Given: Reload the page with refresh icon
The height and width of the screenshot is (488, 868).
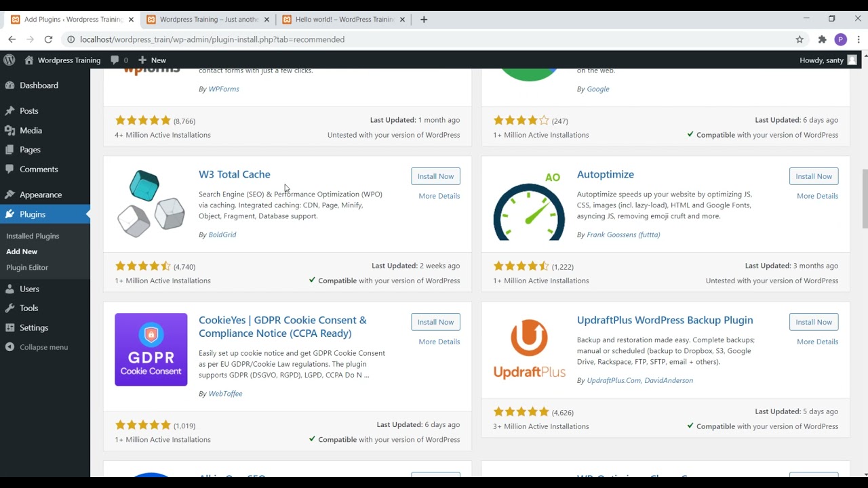Looking at the screenshot, I should pos(48,39).
